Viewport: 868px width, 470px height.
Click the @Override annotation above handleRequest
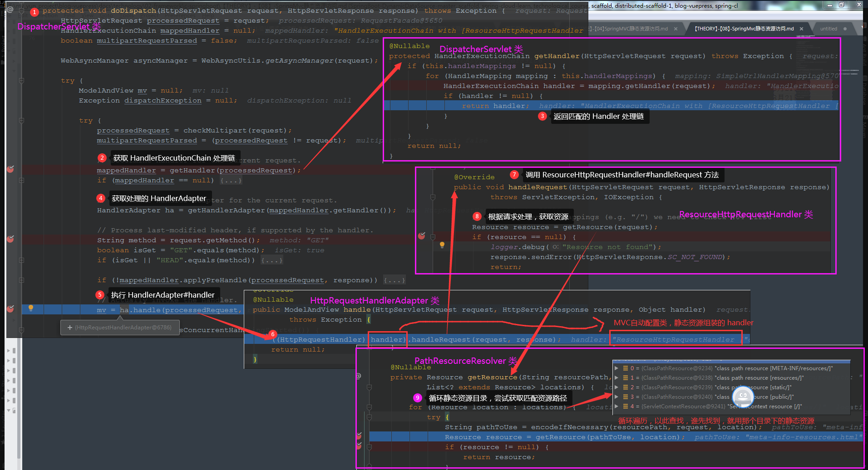[474, 177]
